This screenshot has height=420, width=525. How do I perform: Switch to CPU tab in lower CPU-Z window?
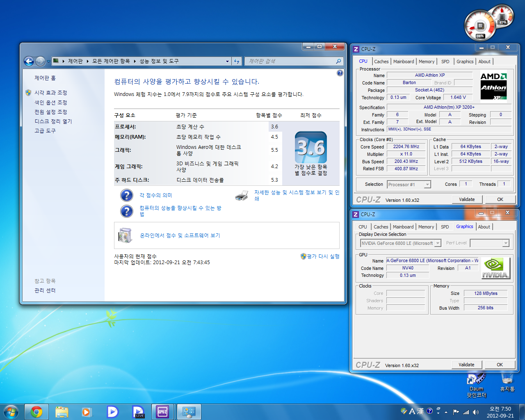(363, 227)
